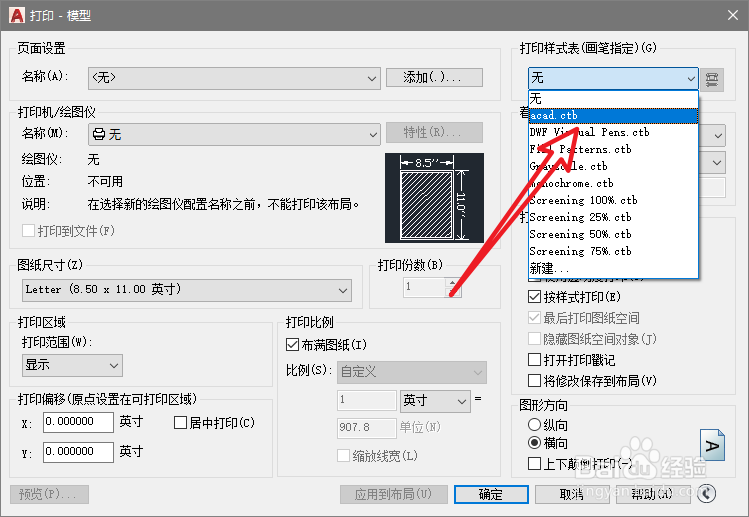Click 确定 OK button
749x517 pixels.
[x=491, y=494]
